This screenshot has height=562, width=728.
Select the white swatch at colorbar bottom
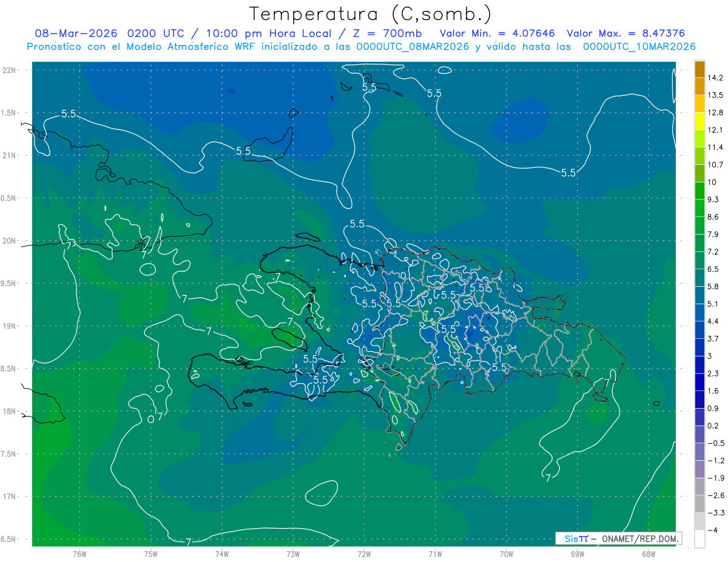[699, 539]
